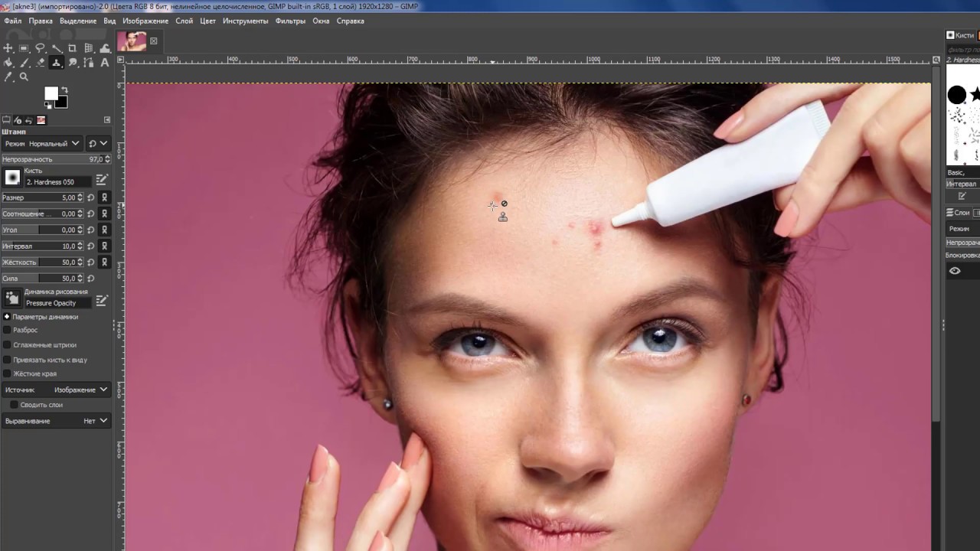
Task: Open the Слой menu
Action: 184,21
